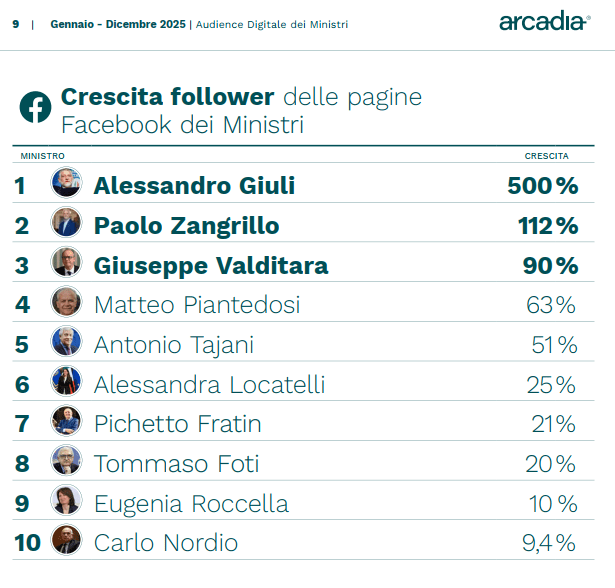Image resolution: width=615 pixels, height=588 pixels.
Task: Click Paolo Zangrillo's avatar
Action: (66, 223)
